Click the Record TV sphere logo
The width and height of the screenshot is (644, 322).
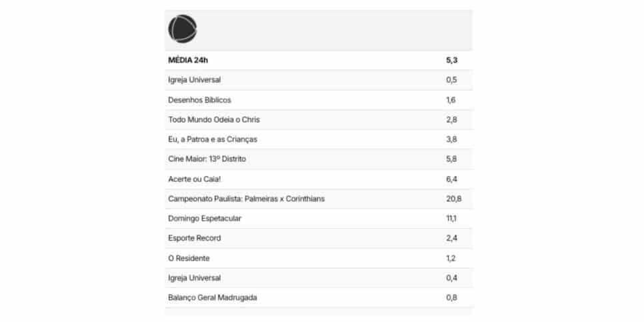tap(183, 29)
